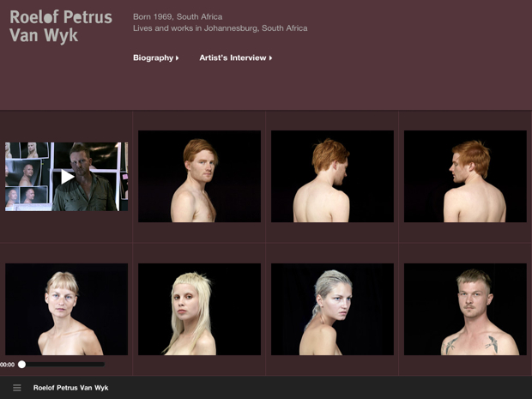Open portrait of woman with grey ponytail
Screen dimensions: 532x399
(333, 310)
